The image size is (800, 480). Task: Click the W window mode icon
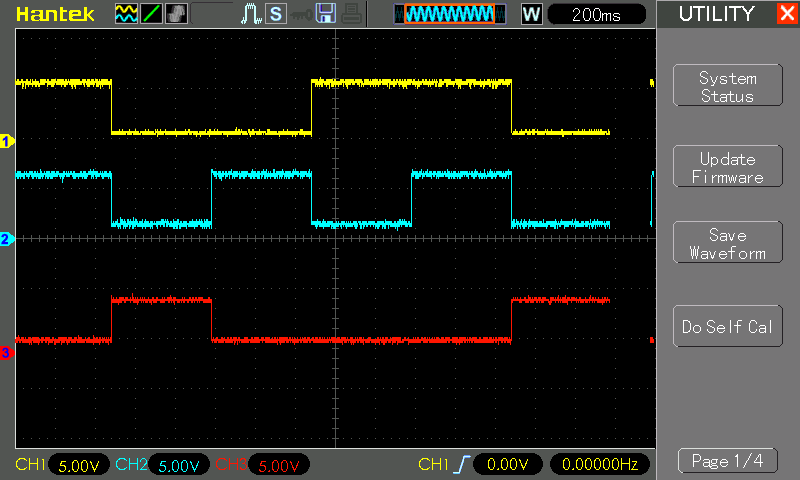point(531,14)
